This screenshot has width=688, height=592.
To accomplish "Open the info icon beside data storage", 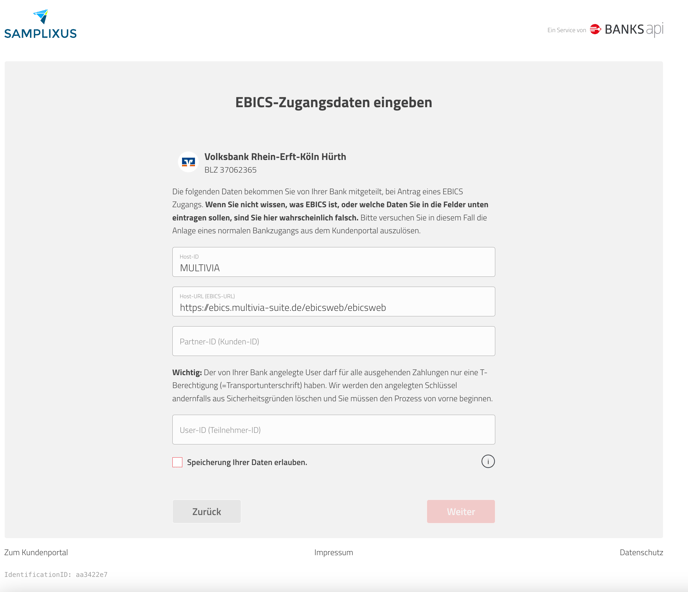I will click(488, 462).
